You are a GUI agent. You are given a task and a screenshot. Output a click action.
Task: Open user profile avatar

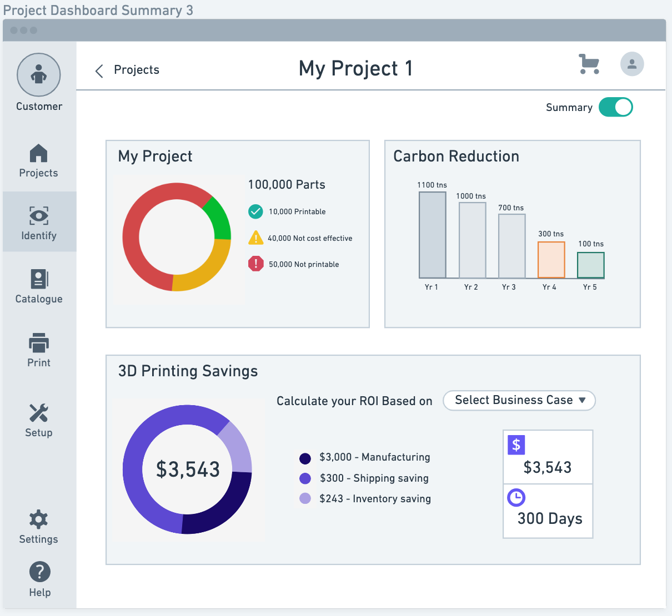[x=632, y=64]
